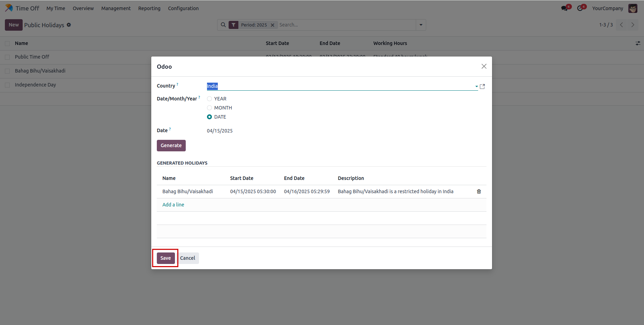Sort dialog table by End Date column
The width and height of the screenshot is (644, 325).
click(x=294, y=178)
